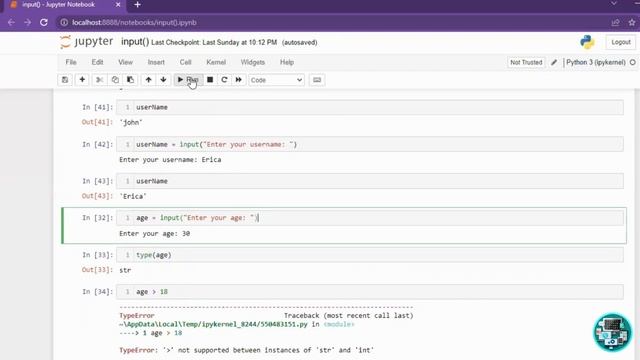Image resolution: width=640 pixels, height=360 pixels.
Task: Open the cell type Code dropdown
Action: coord(276,80)
